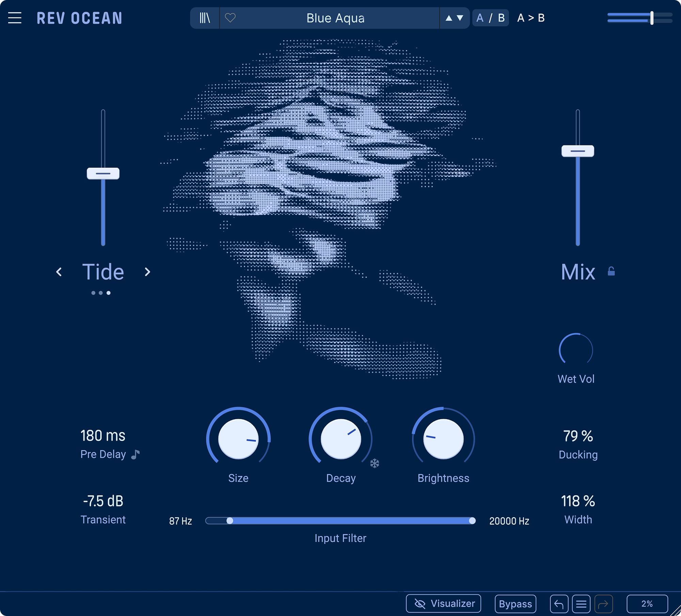This screenshot has width=681, height=616.
Task: Click the Bypass button
Action: pos(515,604)
